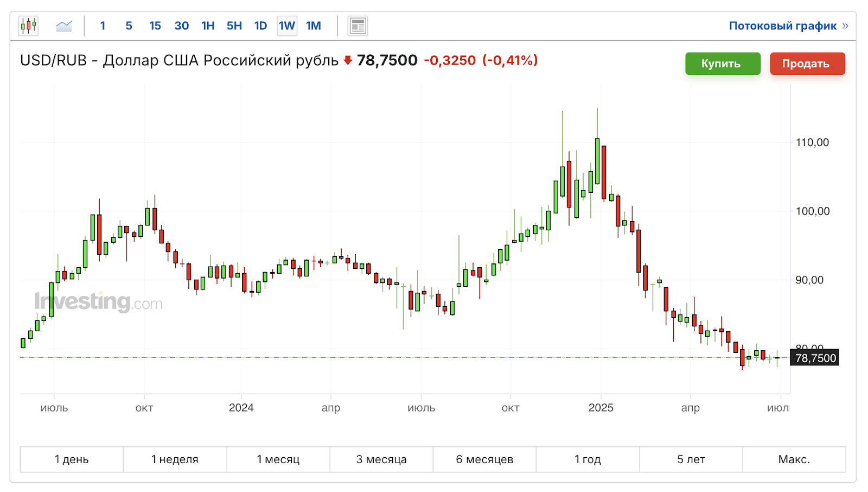
Task: Show the 1 месяц range
Action: coord(278,459)
